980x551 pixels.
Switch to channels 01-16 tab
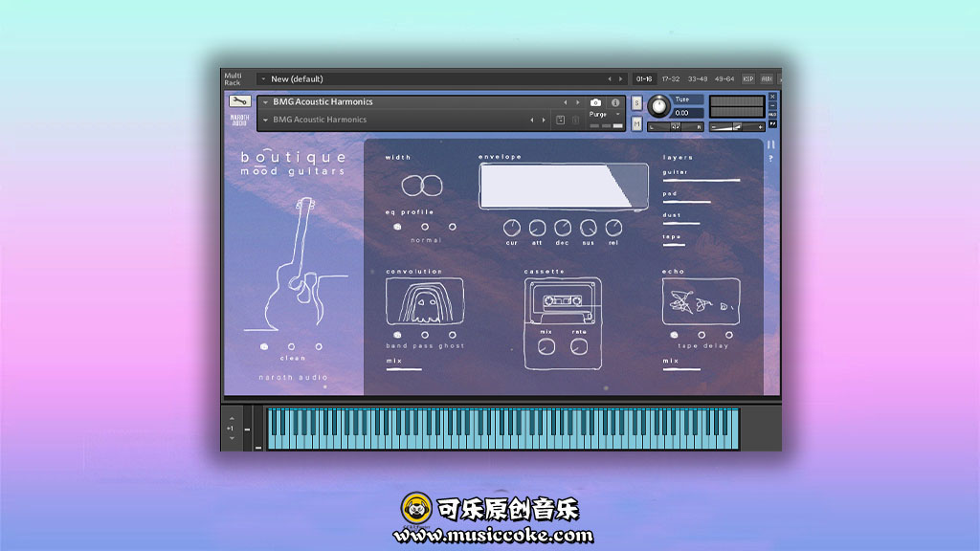pos(644,79)
